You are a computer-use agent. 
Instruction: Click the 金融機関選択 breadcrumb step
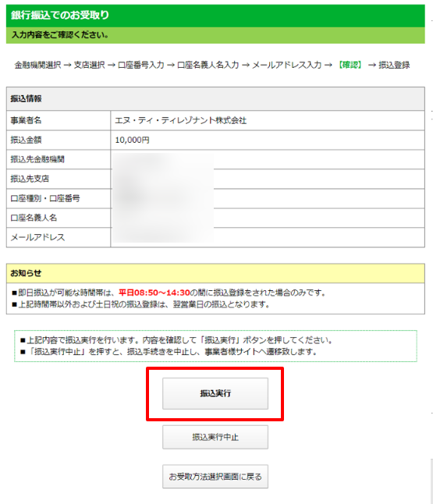[37, 65]
